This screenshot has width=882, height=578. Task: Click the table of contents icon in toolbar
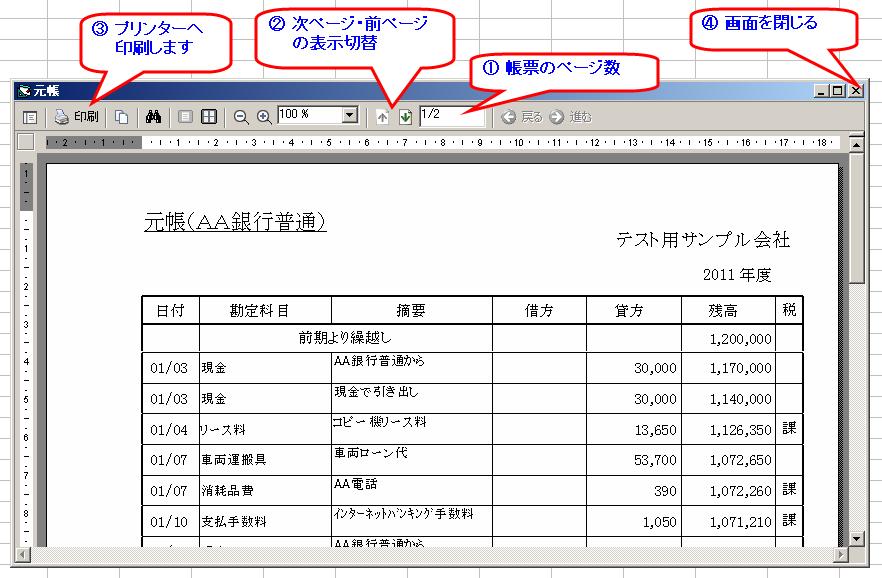click(30, 117)
